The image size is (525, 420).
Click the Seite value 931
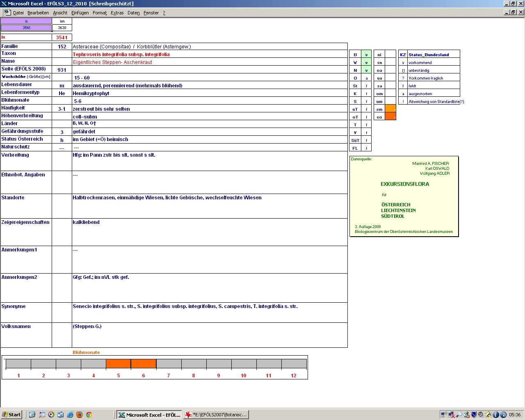pyautogui.click(x=62, y=70)
